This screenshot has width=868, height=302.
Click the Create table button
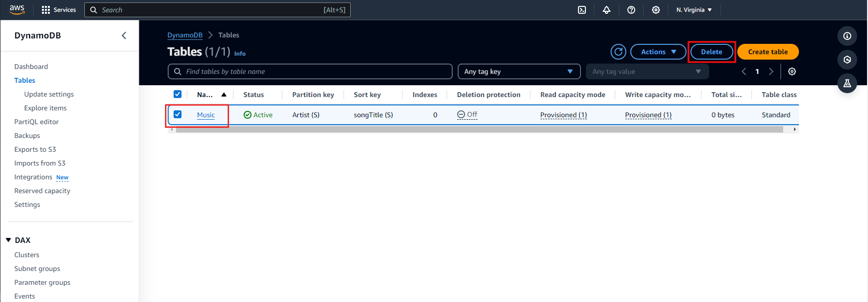(x=768, y=52)
